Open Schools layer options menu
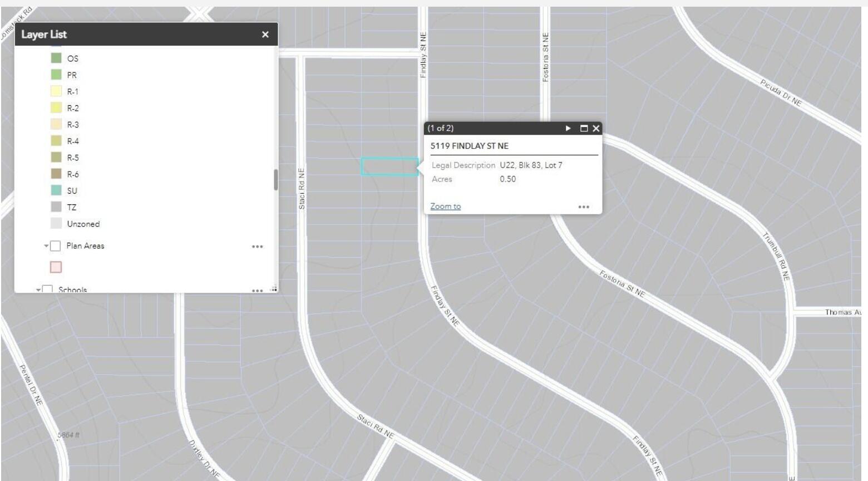The height and width of the screenshot is (481, 868). click(257, 290)
